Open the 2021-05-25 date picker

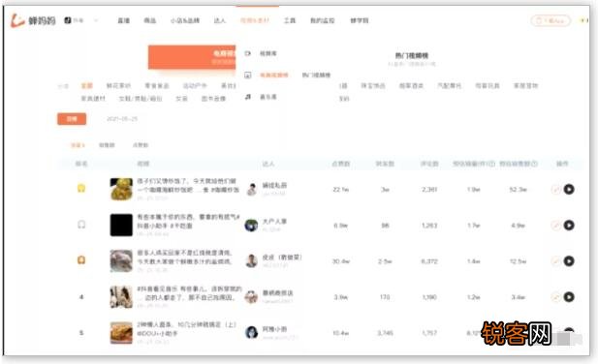coord(122,119)
